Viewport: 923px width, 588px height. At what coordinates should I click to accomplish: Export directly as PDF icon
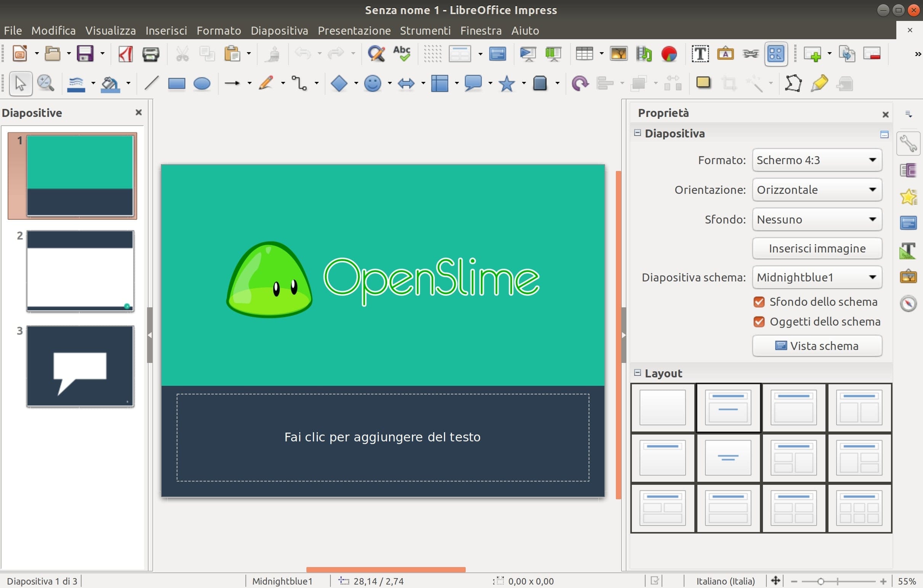coord(126,54)
